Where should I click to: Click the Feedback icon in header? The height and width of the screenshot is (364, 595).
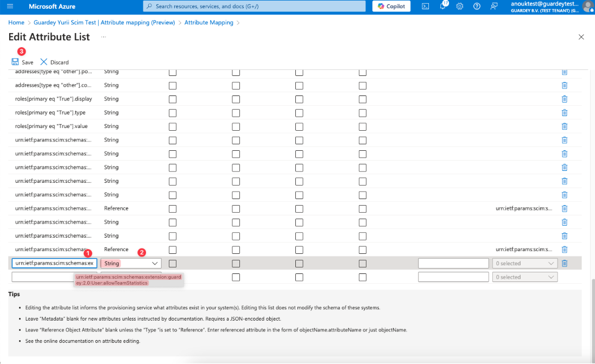(493, 7)
